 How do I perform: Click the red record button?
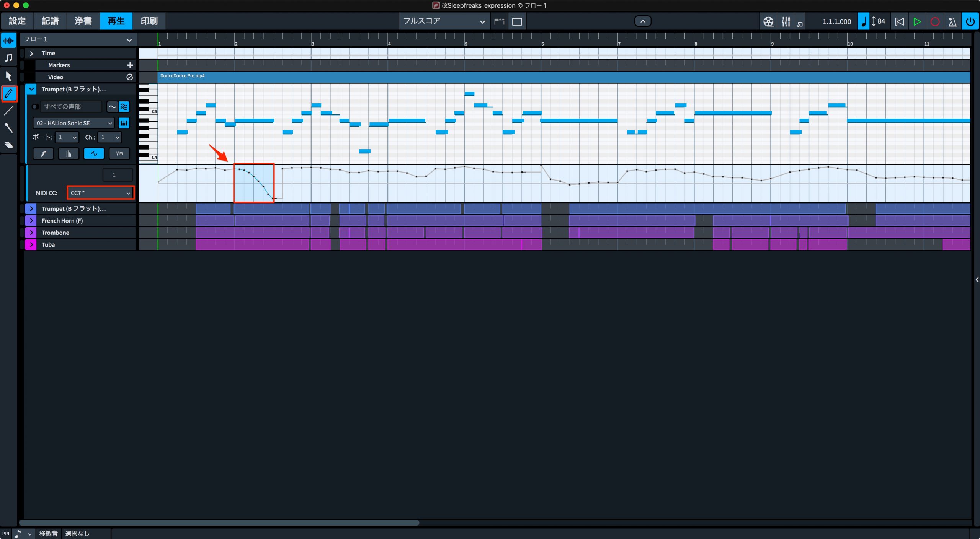point(935,21)
